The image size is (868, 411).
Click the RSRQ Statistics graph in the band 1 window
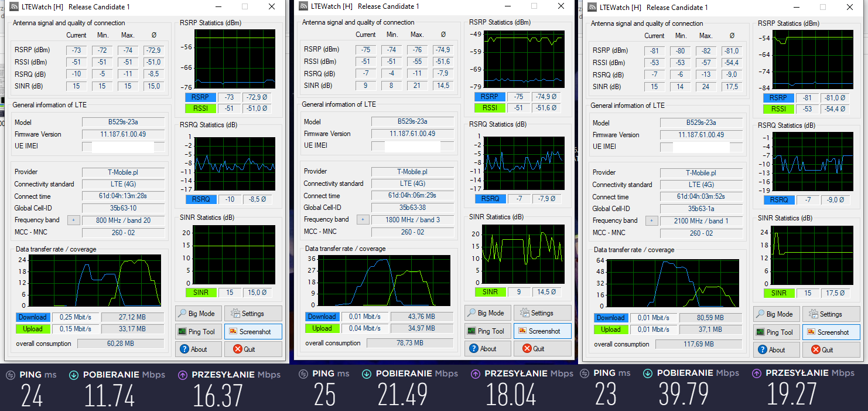812,162
